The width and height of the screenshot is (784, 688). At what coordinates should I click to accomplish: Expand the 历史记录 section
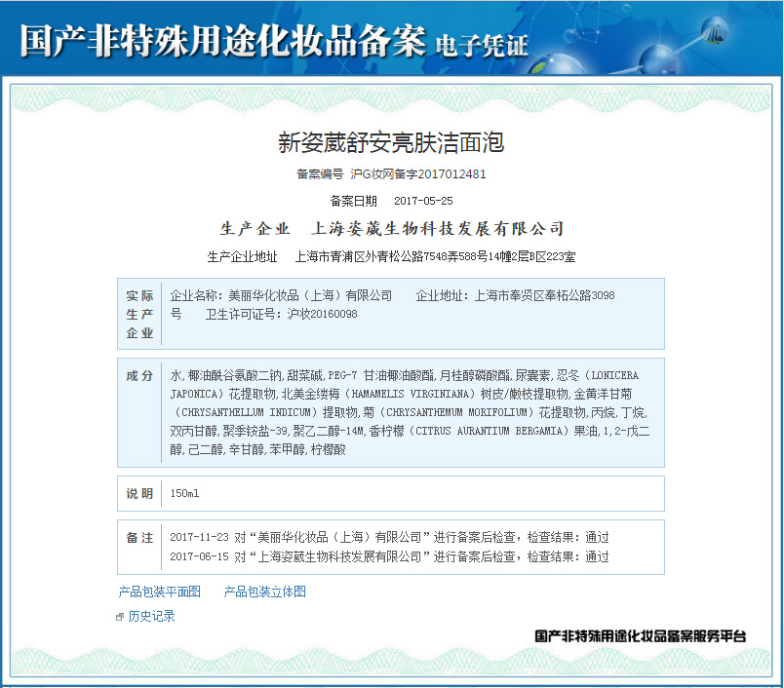click(x=151, y=616)
